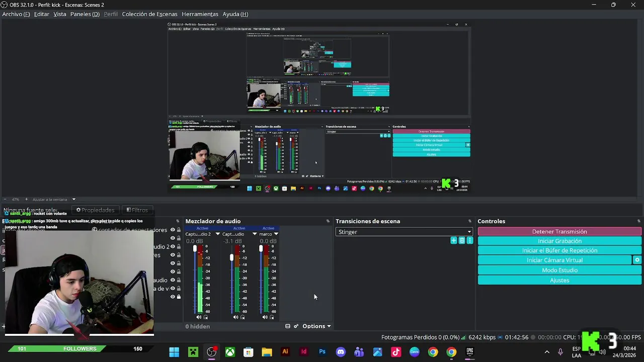Pop out the Controles dock

coord(639,221)
